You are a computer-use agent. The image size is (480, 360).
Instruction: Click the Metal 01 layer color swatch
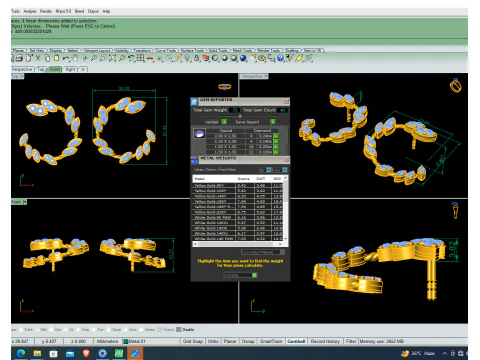tap(126, 341)
